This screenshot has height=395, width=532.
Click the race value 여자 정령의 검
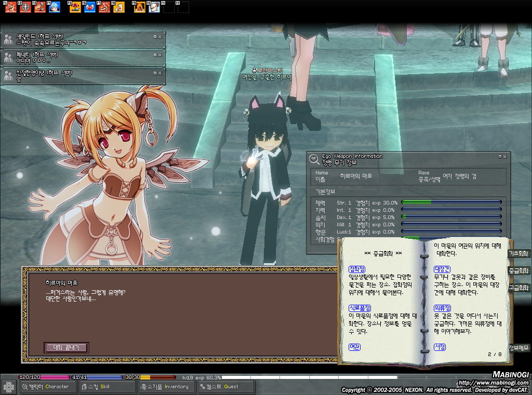coord(459,176)
